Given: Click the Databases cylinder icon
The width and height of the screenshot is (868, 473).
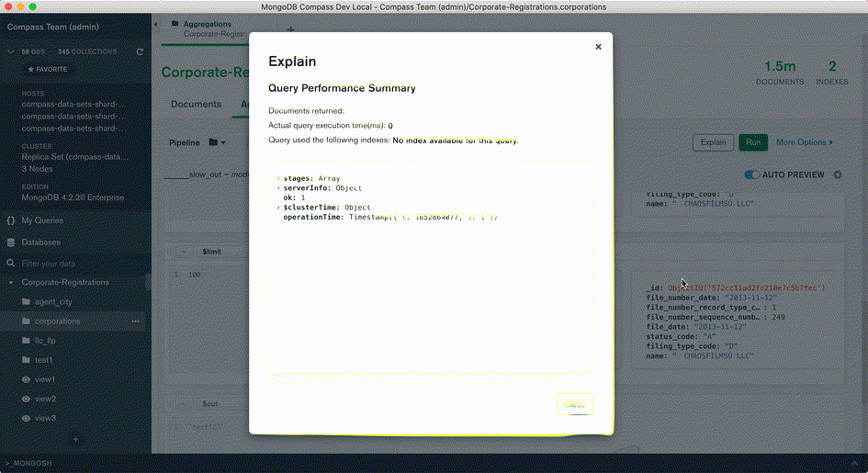Looking at the screenshot, I should click(10, 242).
